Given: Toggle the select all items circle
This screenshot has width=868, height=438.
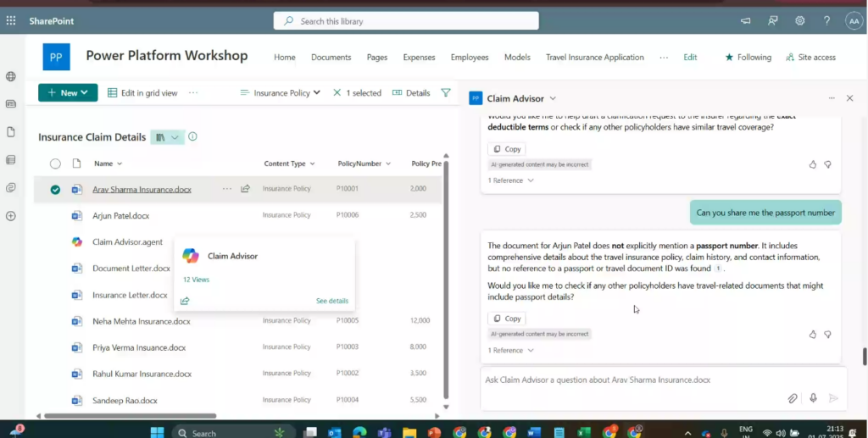Looking at the screenshot, I should pyautogui.click(x=55, y=164).
